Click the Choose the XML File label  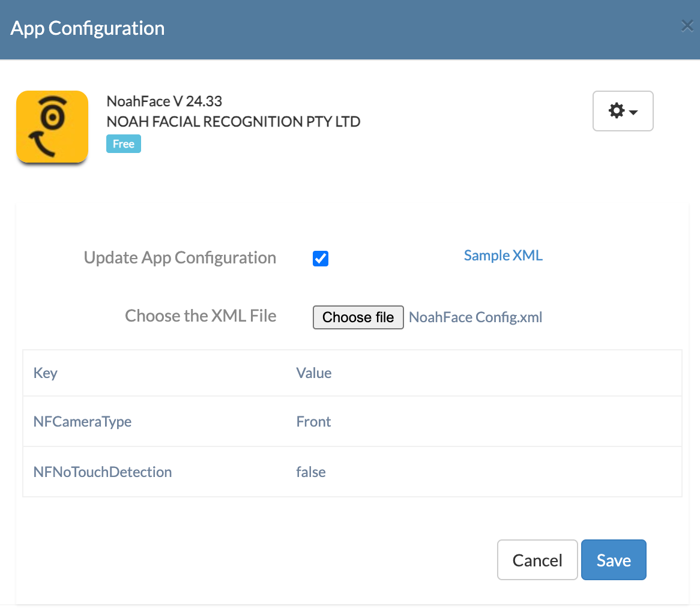click(x=201, y=316)
